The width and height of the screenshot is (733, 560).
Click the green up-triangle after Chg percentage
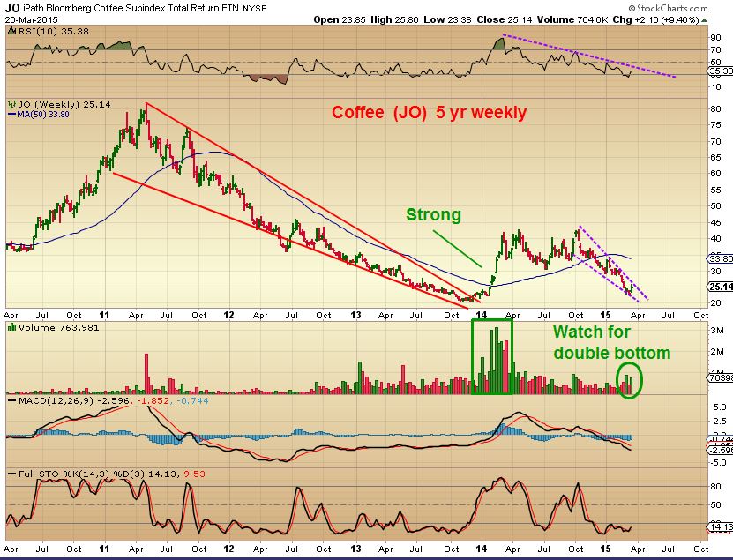(705, 20)
